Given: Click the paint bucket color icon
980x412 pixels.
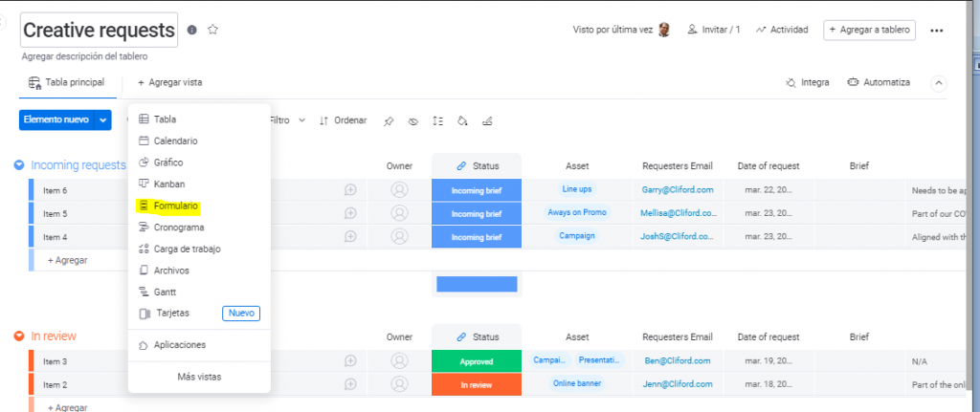Looking at the screenshot, I should pyautogui.click(x=462, y=121).
